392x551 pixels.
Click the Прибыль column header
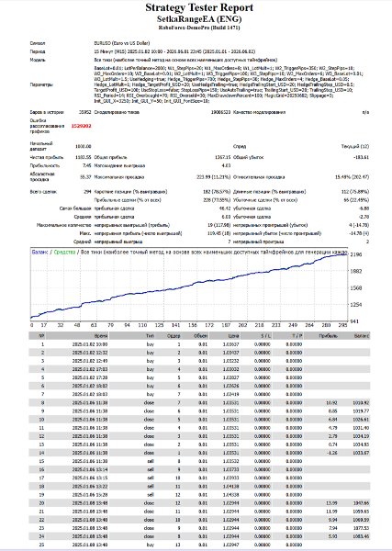click(328, 336)
